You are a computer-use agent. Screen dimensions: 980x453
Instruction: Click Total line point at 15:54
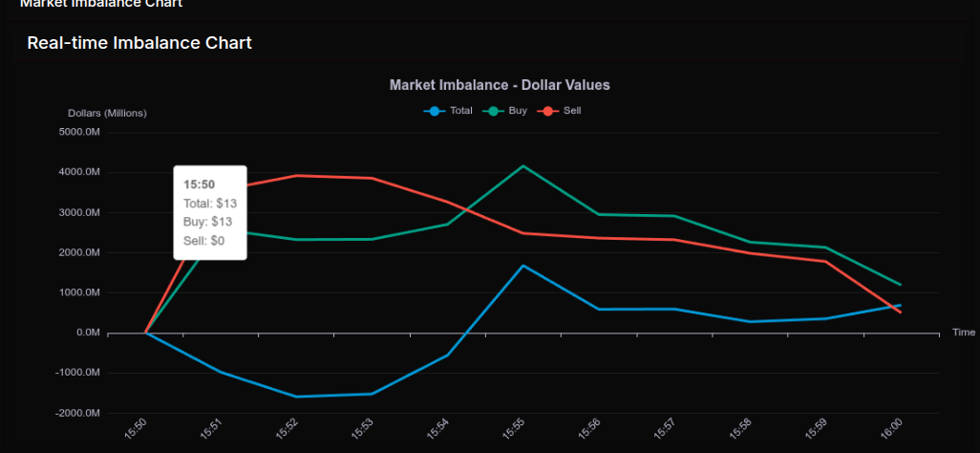[x=447, y=356]
